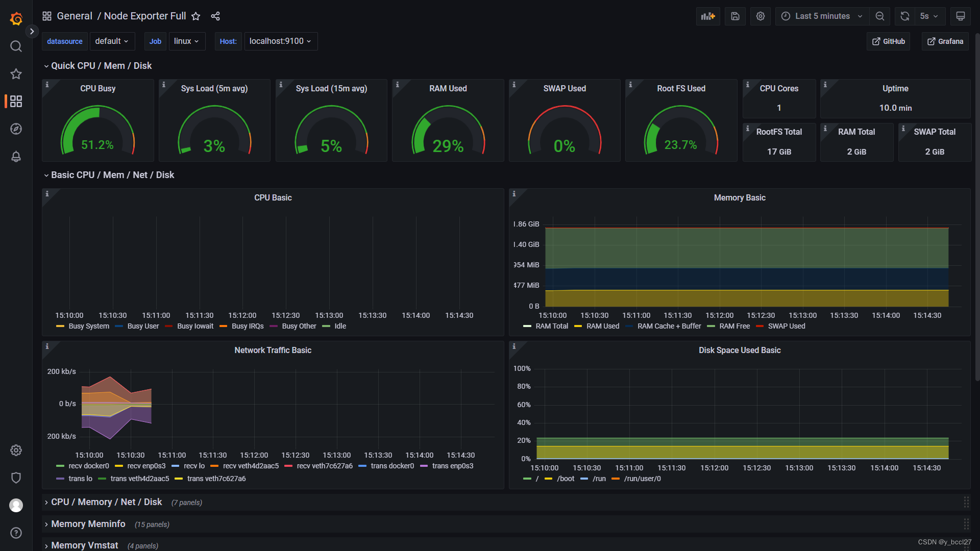Open the Last 5 minutes time picker
980x551 pixels.
[x=822, y=16]
